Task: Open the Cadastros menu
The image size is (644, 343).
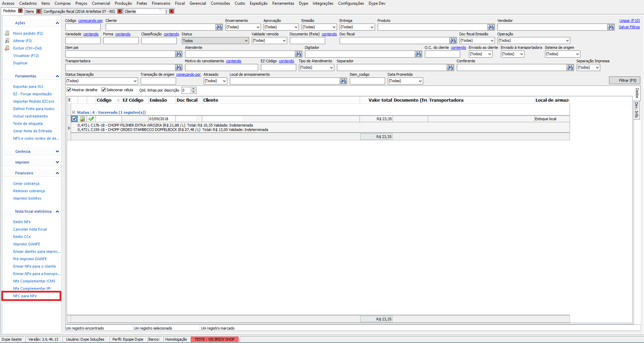Action: coord(28,3)
